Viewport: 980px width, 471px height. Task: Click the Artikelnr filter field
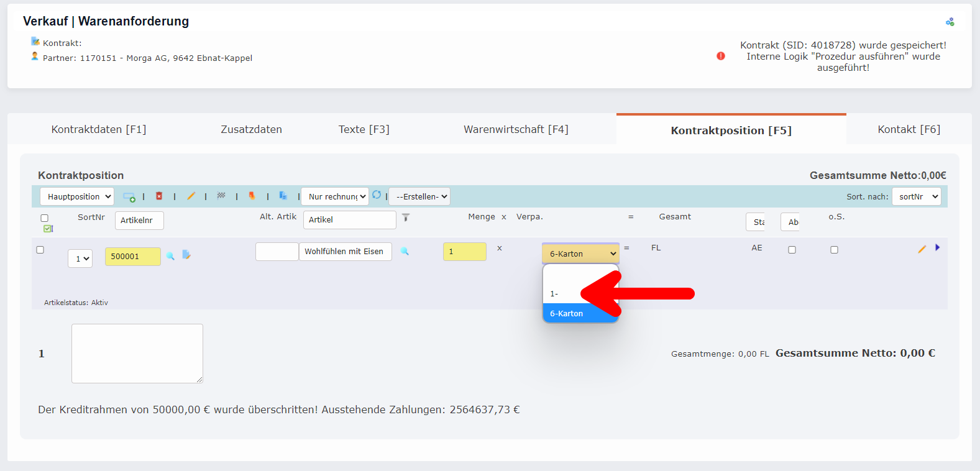tap(139, 221)
